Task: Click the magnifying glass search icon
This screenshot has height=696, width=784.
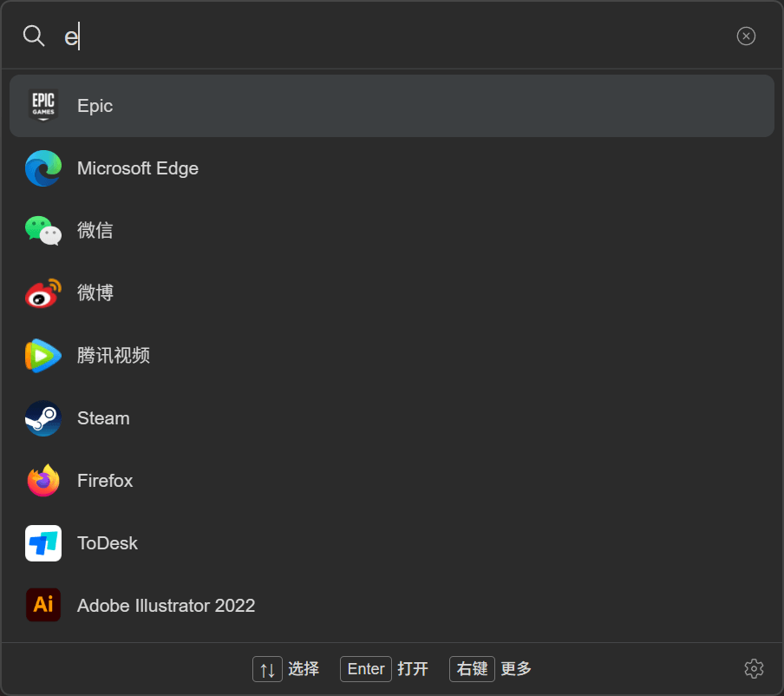Action: click(34, 36)
